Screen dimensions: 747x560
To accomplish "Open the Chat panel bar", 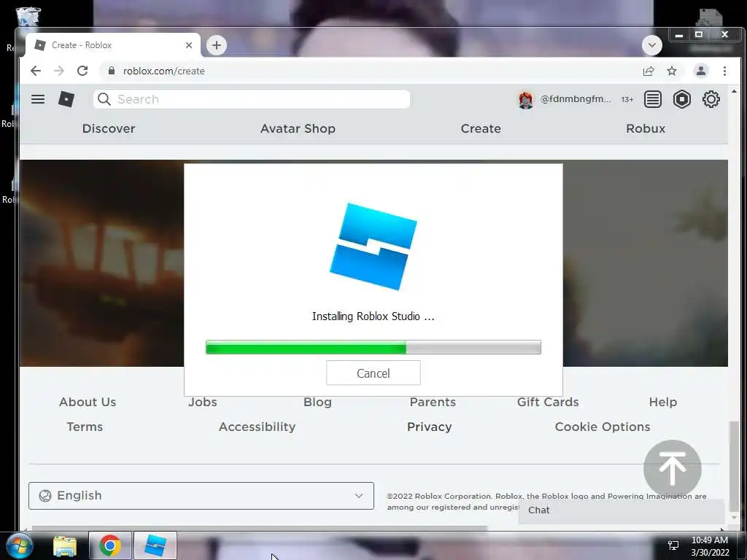I will tap(622, 510).
